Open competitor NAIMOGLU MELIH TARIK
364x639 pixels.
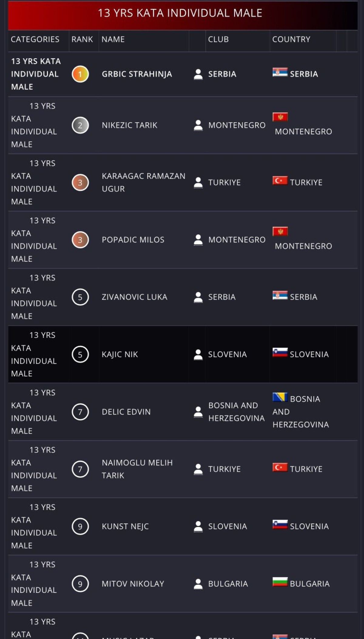pyautogui.click(x=137, y=469)
